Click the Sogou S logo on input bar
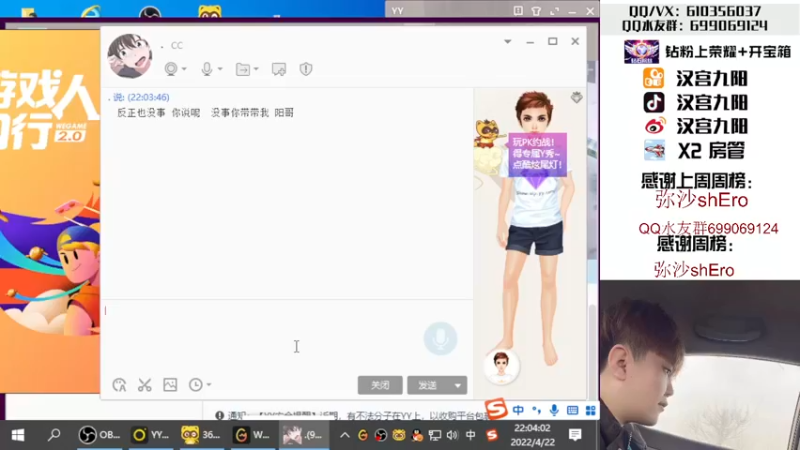800x450 pixels. 496,408
